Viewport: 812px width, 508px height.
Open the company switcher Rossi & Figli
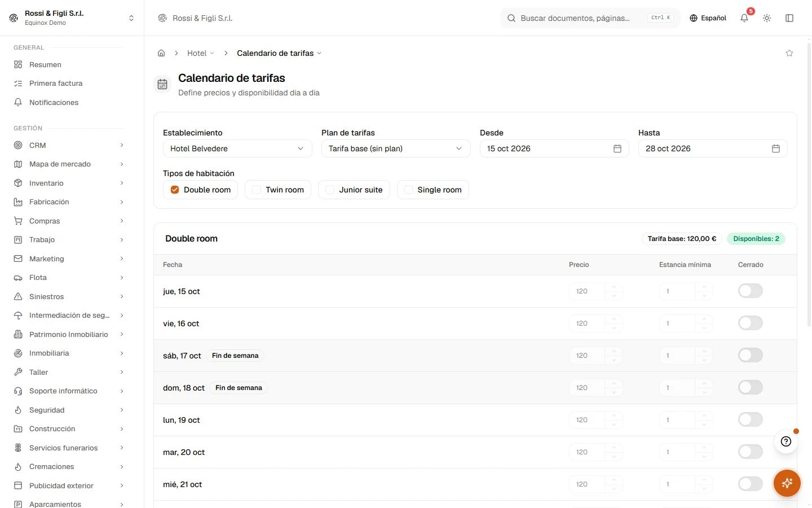(x=72, y=18)
